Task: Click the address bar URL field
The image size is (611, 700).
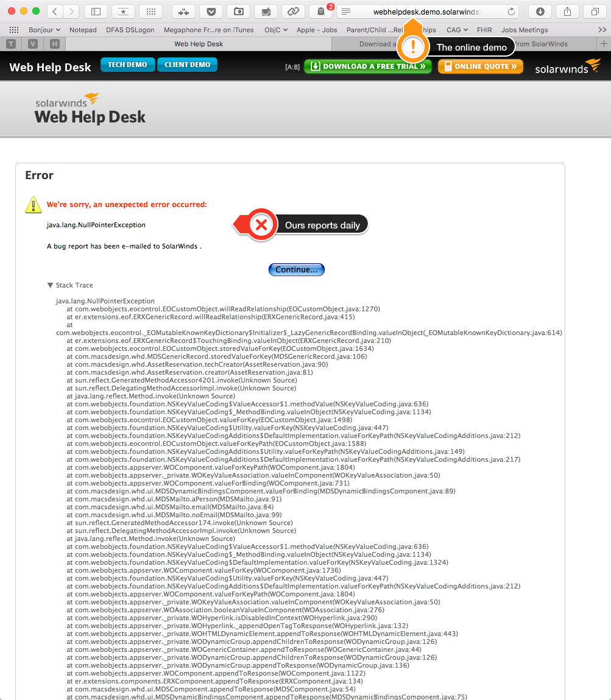Action: coord(426,12)
